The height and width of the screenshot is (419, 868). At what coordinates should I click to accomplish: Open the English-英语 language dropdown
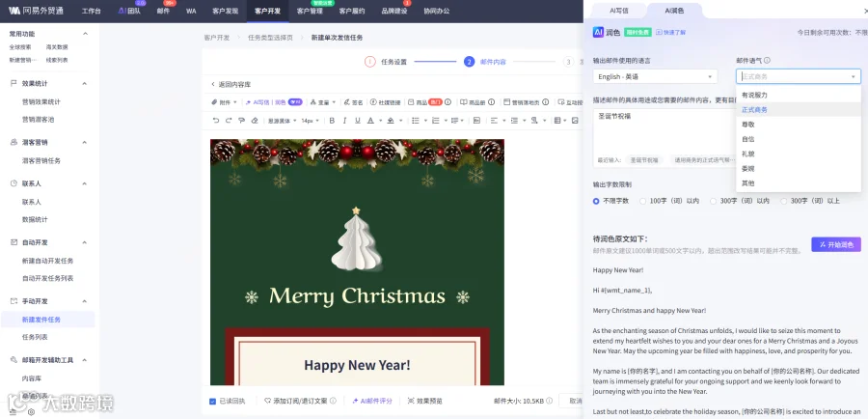[x=655, y=76]
